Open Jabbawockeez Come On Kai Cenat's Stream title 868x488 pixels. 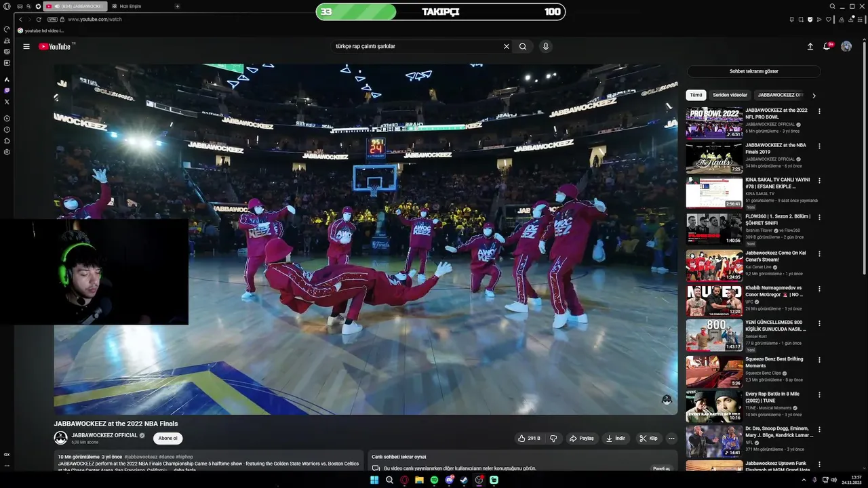775,256
